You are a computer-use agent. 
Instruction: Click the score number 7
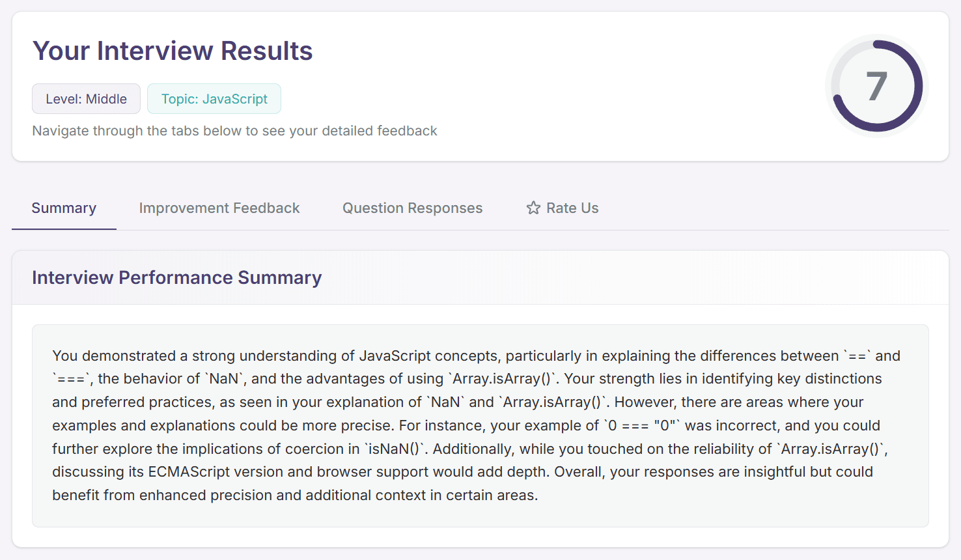[x=877, y=87]
